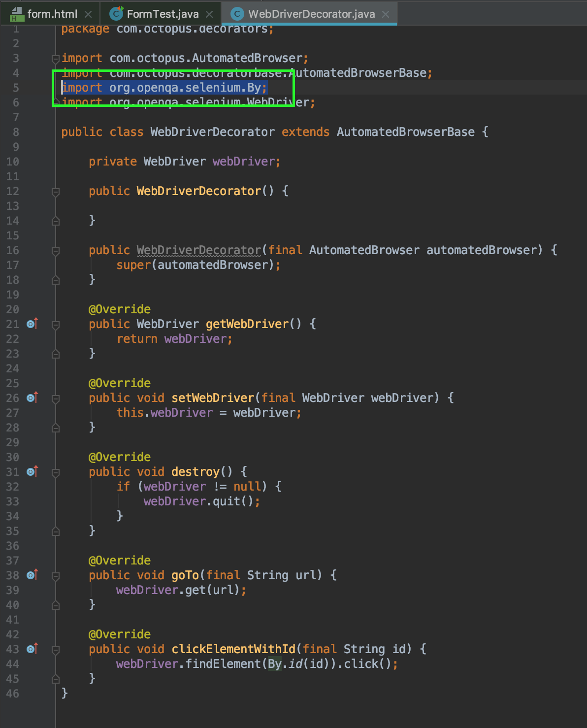Collapse the clickElementWithId method fold marker

(x=56, y=650)
